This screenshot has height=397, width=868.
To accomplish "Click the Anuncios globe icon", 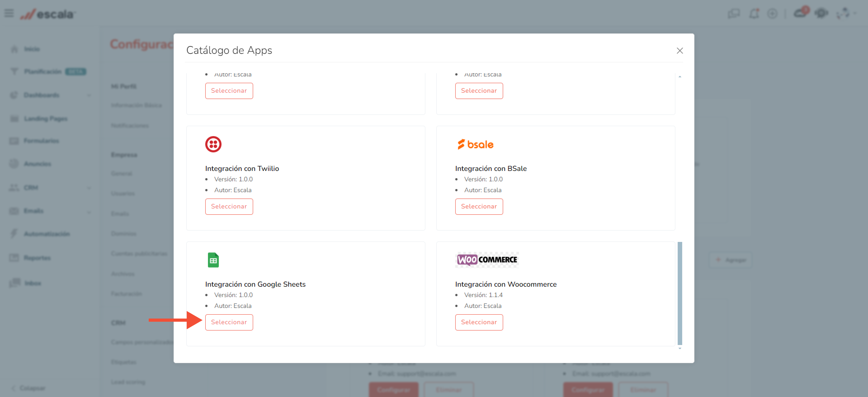I will coord(14,164).
